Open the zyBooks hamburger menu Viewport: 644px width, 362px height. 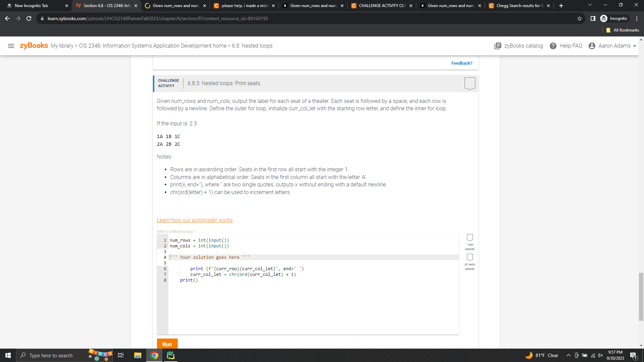pos(11,46)
